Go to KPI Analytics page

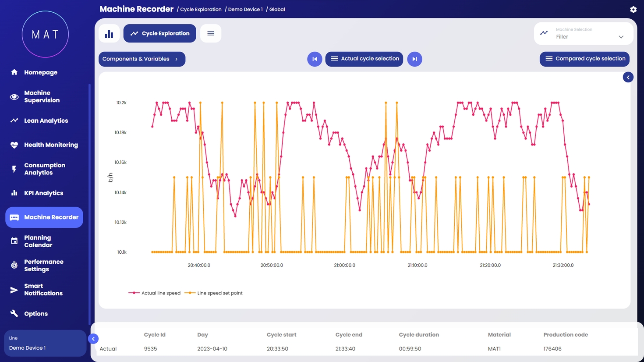(43, 193)
